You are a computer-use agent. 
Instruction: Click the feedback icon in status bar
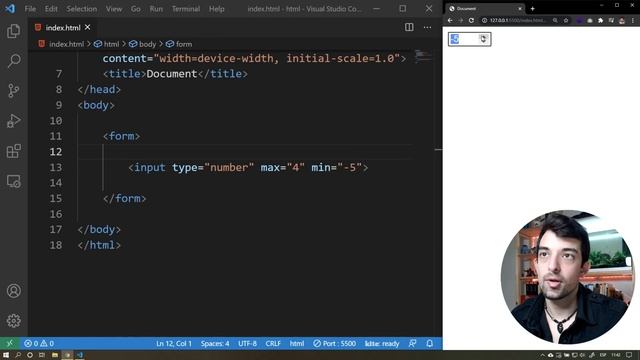(x=413, y=343)
